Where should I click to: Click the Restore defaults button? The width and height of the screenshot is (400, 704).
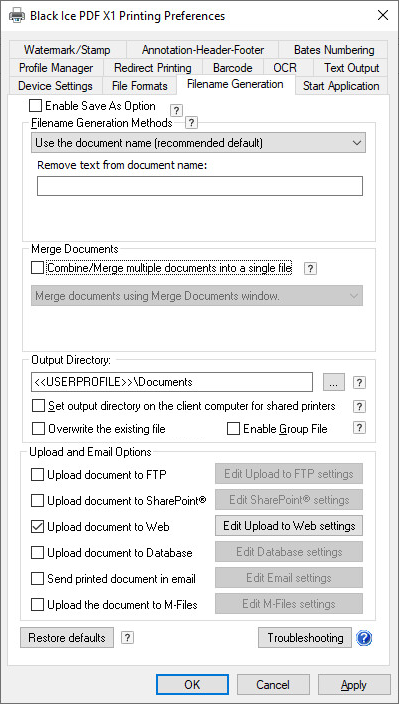[67, 638]
